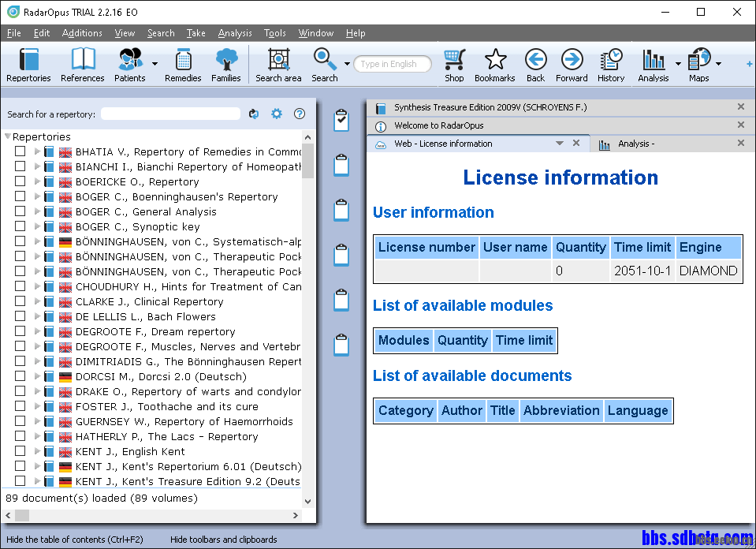Expand the BOERICKE O. Repertory tree node
This screenshot has height=549, width=756.
pyautogui.click(x=37, y=181)
